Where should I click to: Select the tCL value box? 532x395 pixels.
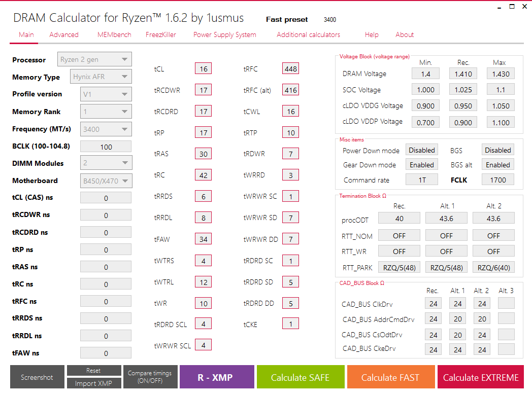click(203, 69)
